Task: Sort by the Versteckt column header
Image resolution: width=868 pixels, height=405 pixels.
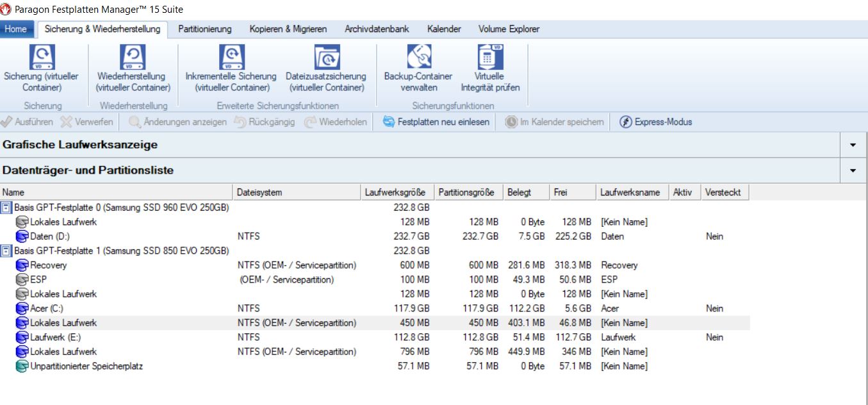Action: [724, 192]
